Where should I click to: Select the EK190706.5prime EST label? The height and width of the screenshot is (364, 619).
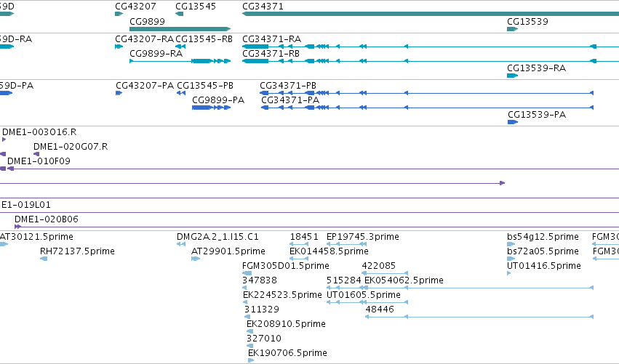pyautogui.click(x=287, y=353)
